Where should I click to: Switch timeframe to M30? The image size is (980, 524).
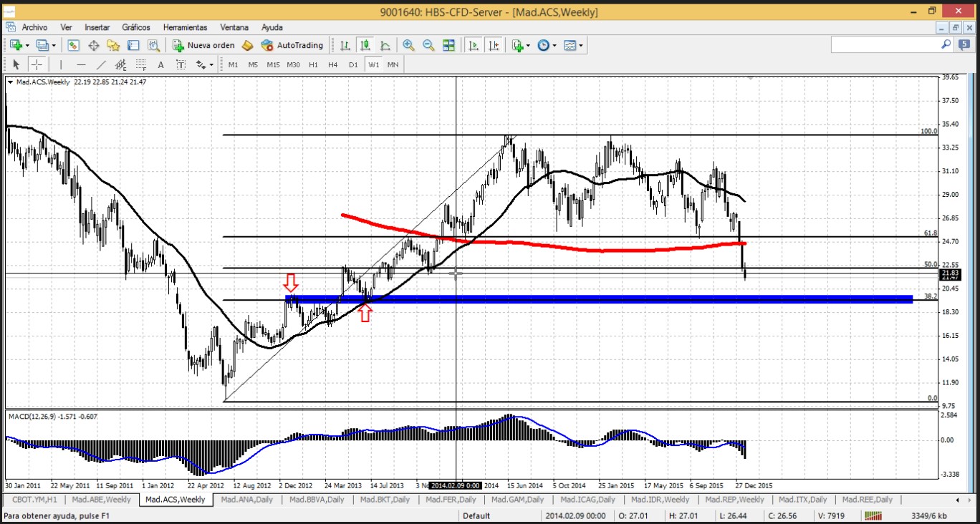[293, 64]
